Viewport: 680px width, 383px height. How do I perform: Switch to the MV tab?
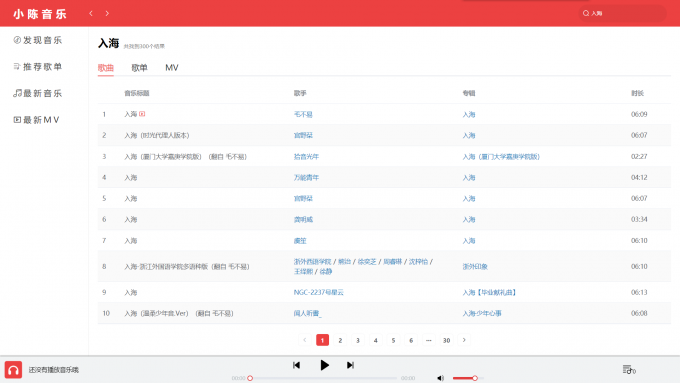coord(172,68)
